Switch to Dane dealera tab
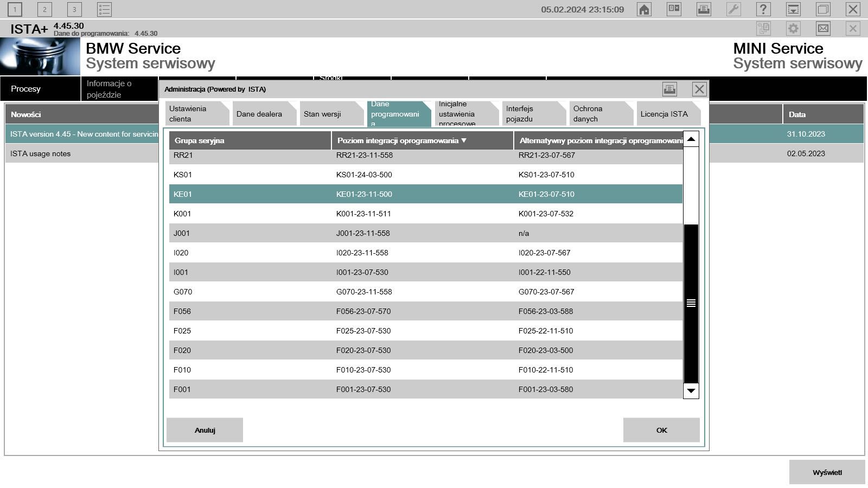868x488 pixels. (265, 113)
